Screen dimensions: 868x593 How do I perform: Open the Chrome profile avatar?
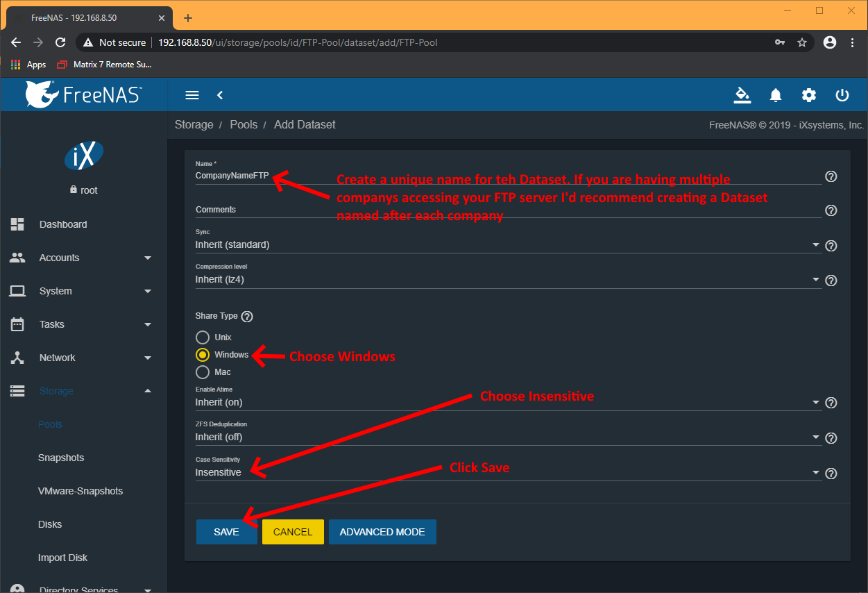[829, 42]
